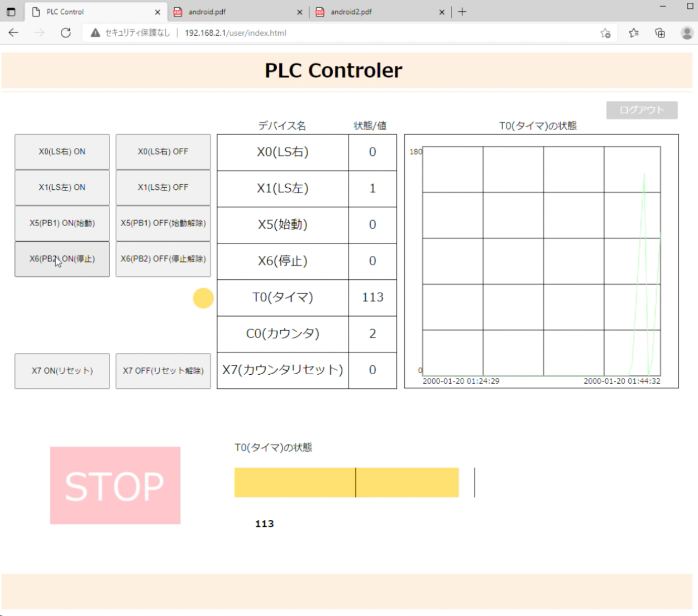The image size is (698, 616).
Task: Click the ログアウト logout button
Action: pos(642,110)
